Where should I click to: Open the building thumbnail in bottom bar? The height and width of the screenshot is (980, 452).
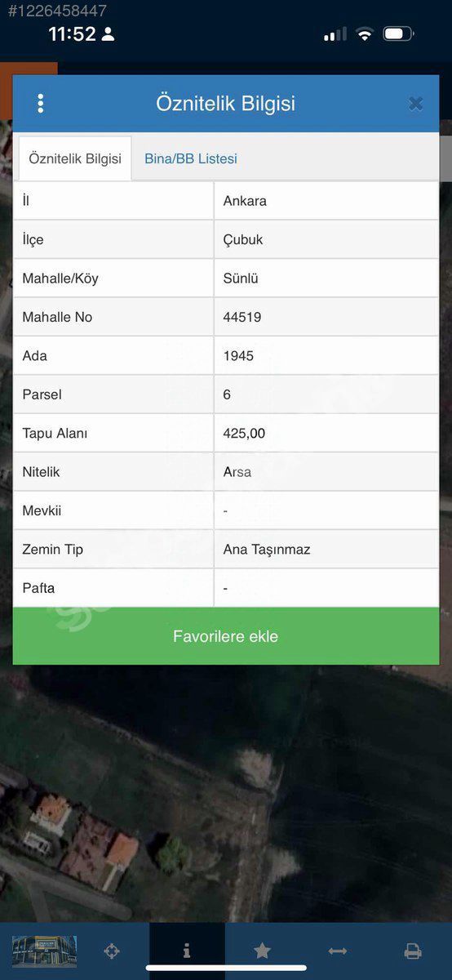click(44, 951)
